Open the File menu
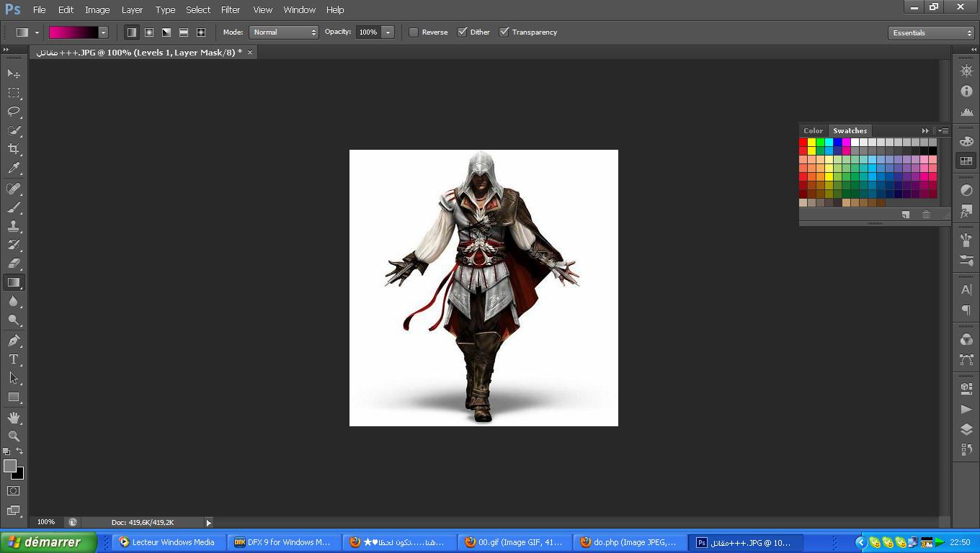 pos(39,10)
